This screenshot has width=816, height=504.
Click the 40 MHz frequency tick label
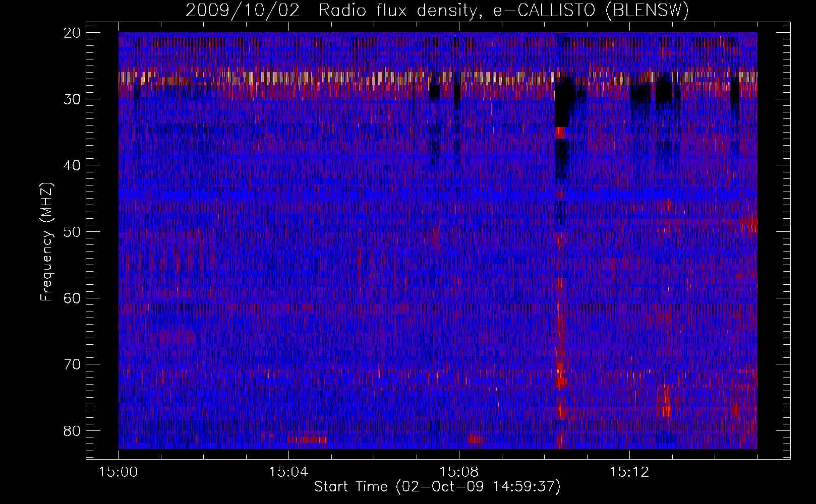tap(73, 165)
